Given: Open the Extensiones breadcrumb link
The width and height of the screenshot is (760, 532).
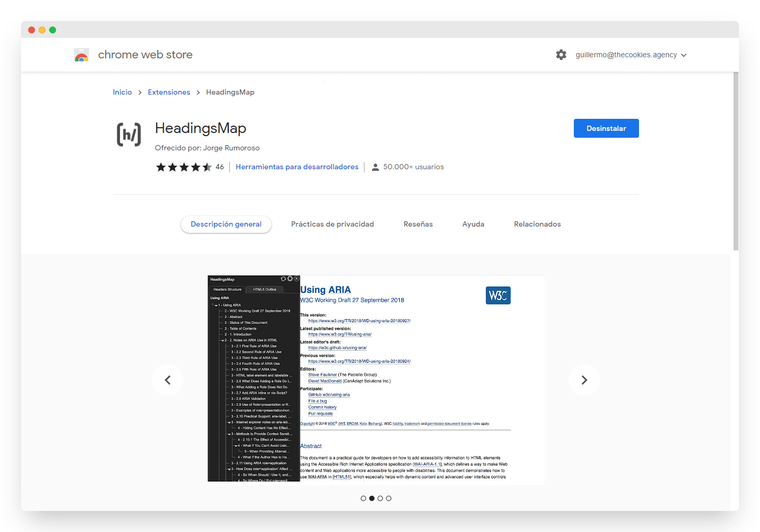Looking at the screenshot, I should tap(169, 92).
